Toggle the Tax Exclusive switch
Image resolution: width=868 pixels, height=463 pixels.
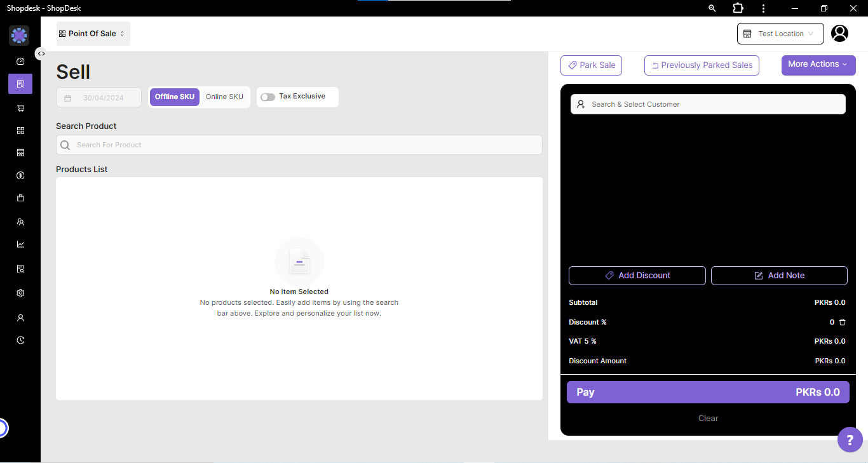268,97
